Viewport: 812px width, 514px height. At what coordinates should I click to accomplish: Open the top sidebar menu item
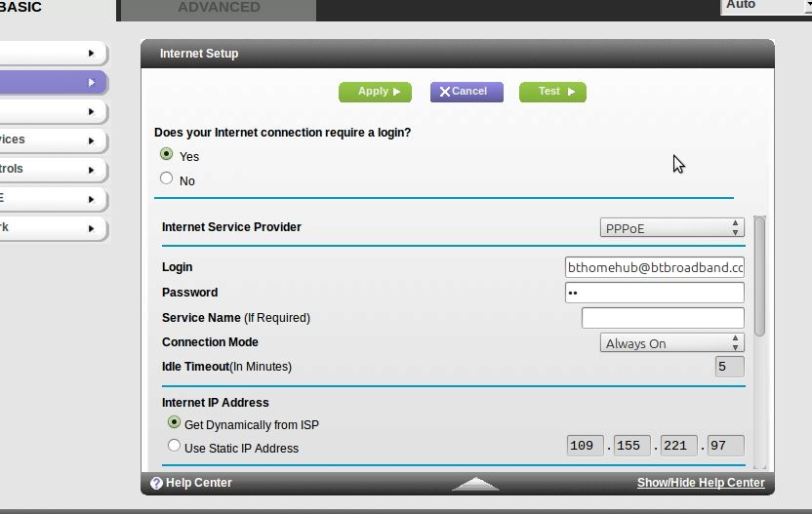click(52, 54)
